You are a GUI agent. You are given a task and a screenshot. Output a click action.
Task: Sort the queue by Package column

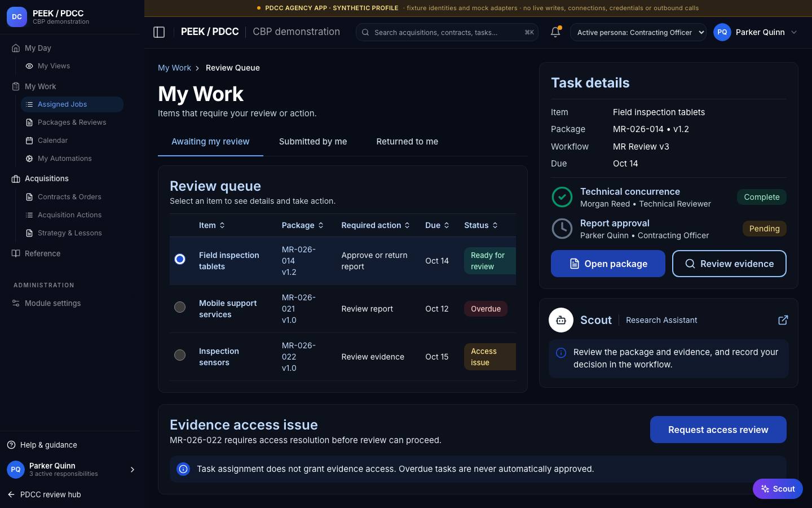(303, 225)
